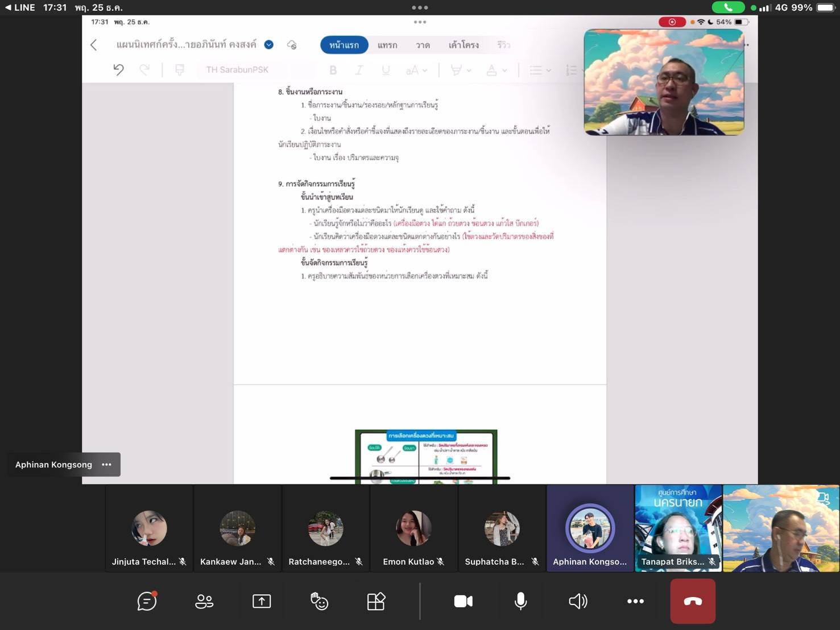The width and height of the screenshot is (840, 630).
Task: Open the chat messages icon
Action: tap(147, 601)
